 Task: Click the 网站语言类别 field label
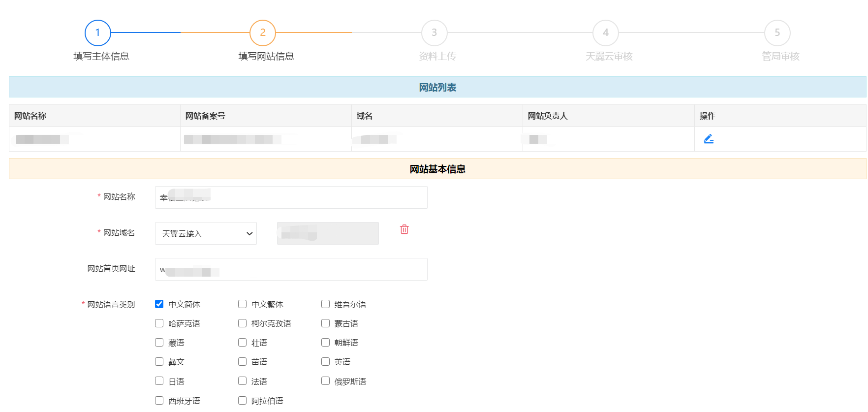coord(111,304)
